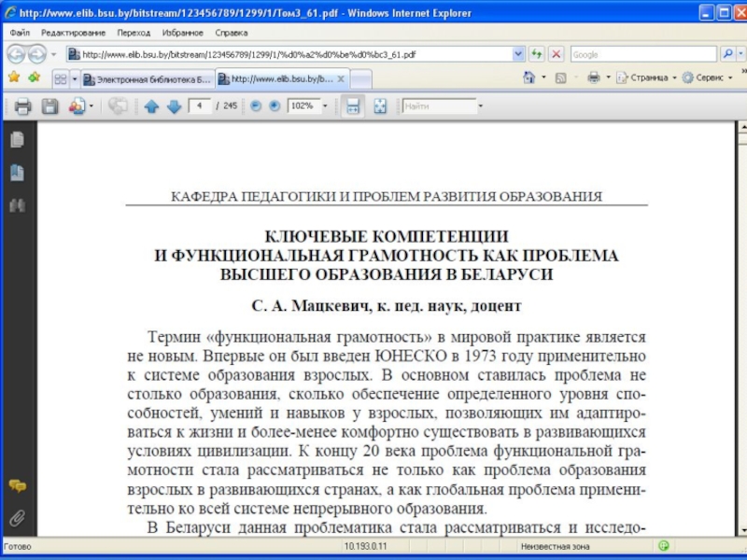Open the Редактирование menu
The width and height of the screenshot is (747, 560).
[73, 33]
